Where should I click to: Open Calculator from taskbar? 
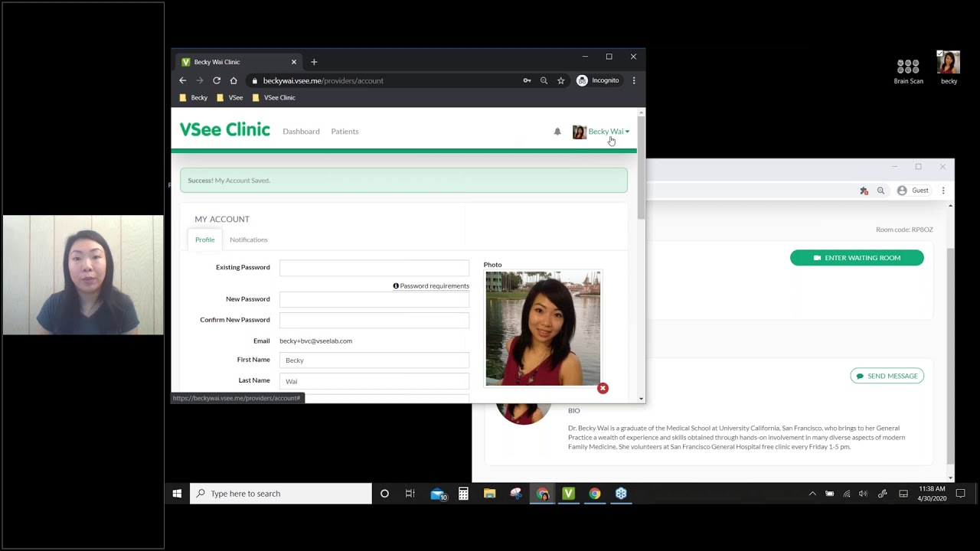click(463, 494)
